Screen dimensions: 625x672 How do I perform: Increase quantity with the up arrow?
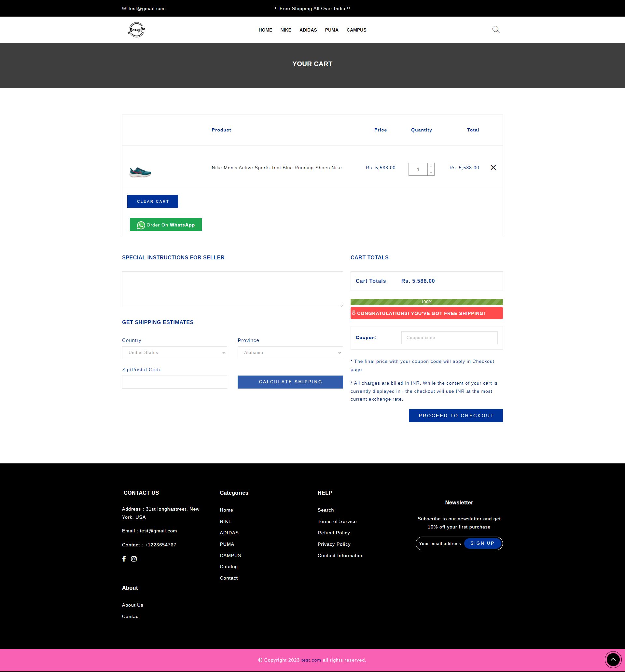point(431,166)
